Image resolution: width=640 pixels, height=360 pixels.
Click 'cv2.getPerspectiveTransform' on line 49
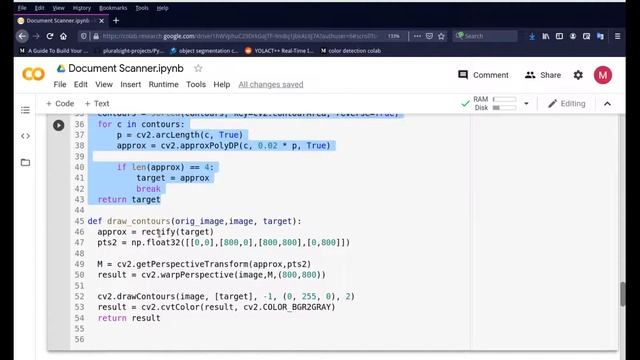[x=182, y=264]
